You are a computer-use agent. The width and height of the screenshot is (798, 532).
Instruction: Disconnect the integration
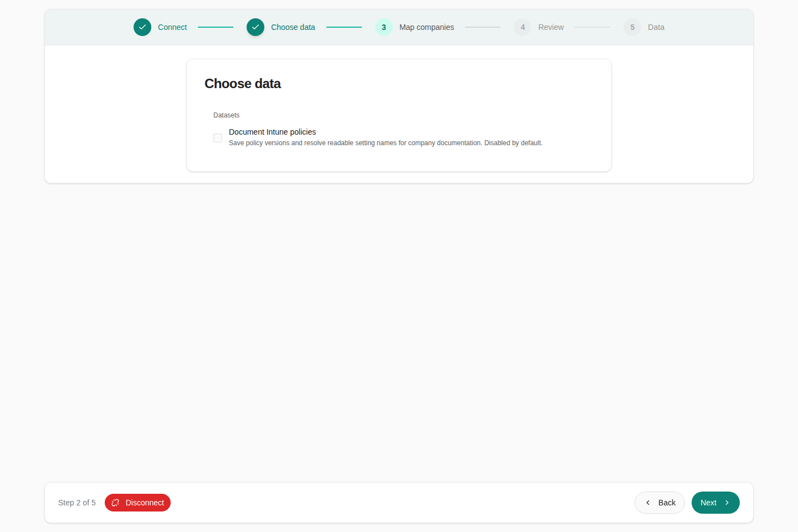137,503
